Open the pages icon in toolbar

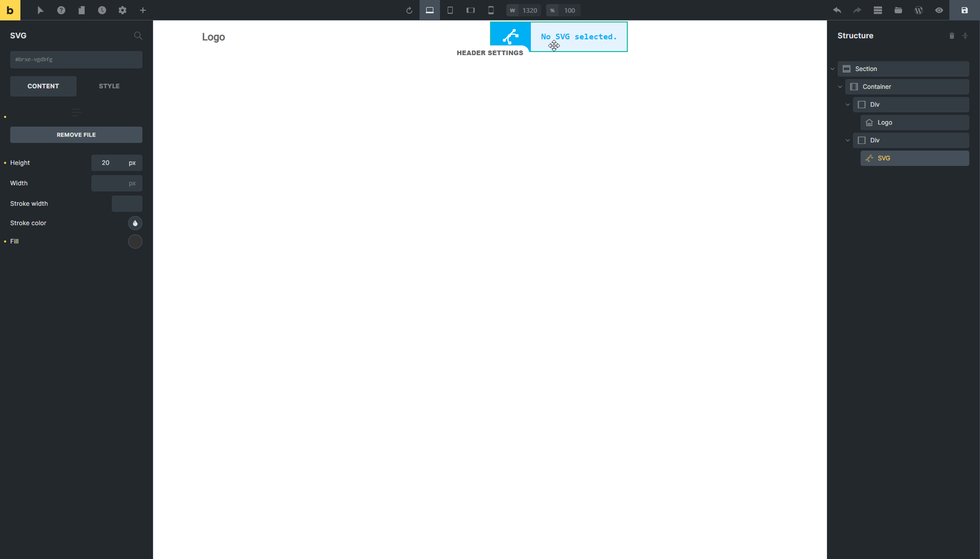click(x=82, y=10)
